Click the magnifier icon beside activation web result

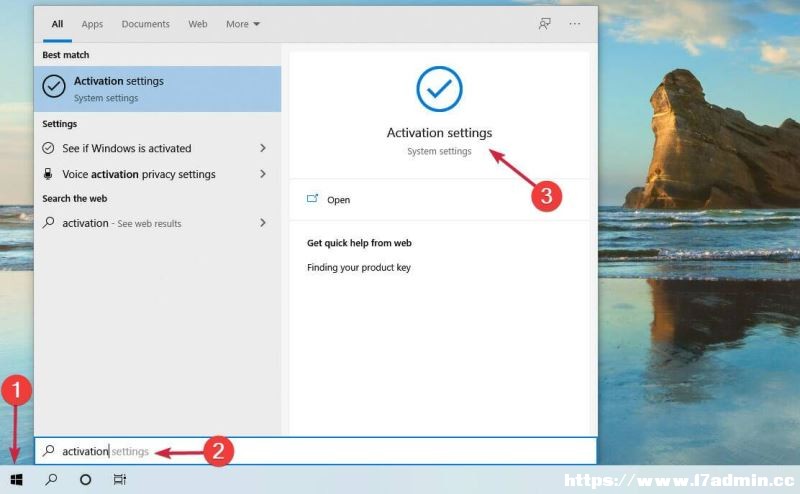tap(48, 223)
